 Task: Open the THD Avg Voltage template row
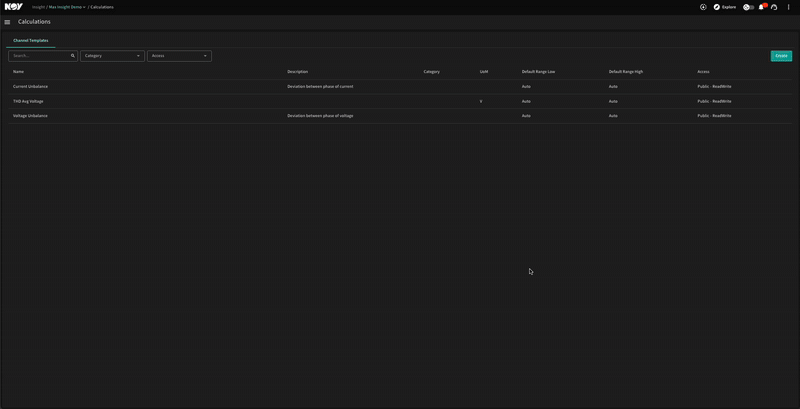[x=400, y=101]
